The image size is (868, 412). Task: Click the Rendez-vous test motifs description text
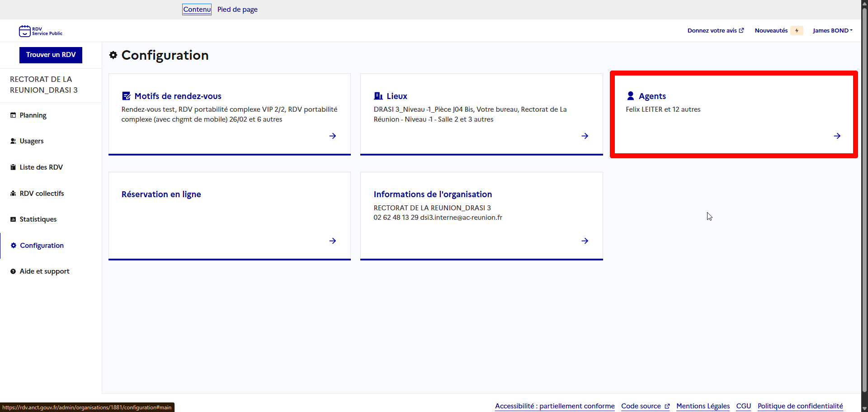(x=229, y=114)
